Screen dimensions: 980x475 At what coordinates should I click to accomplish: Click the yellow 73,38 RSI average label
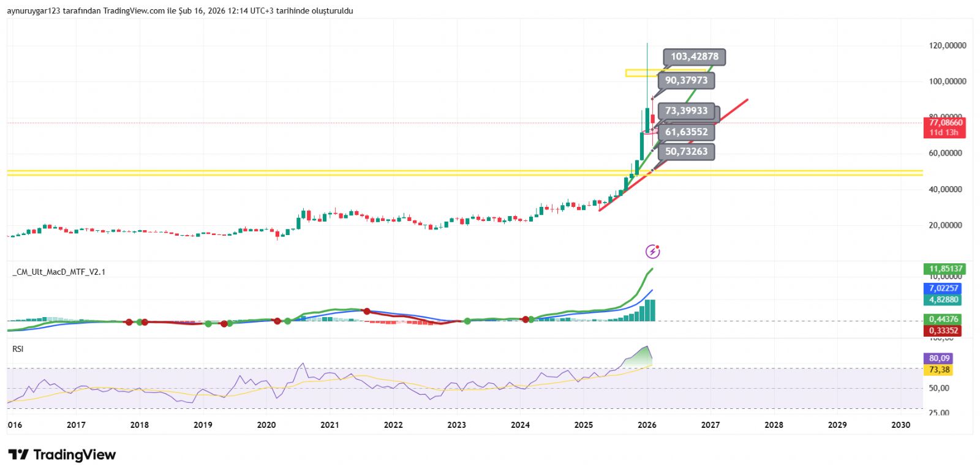click(x=939, y=370)
